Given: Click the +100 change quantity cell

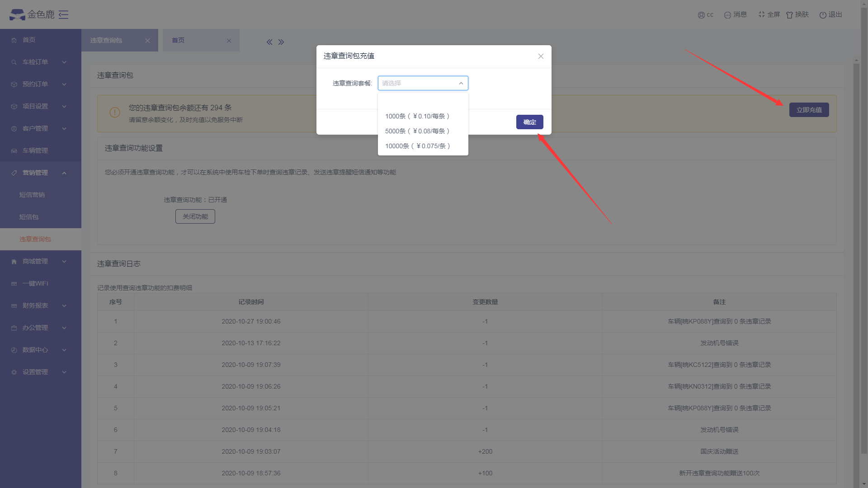Looking at the screenshot, I should [x=485, y=473].
